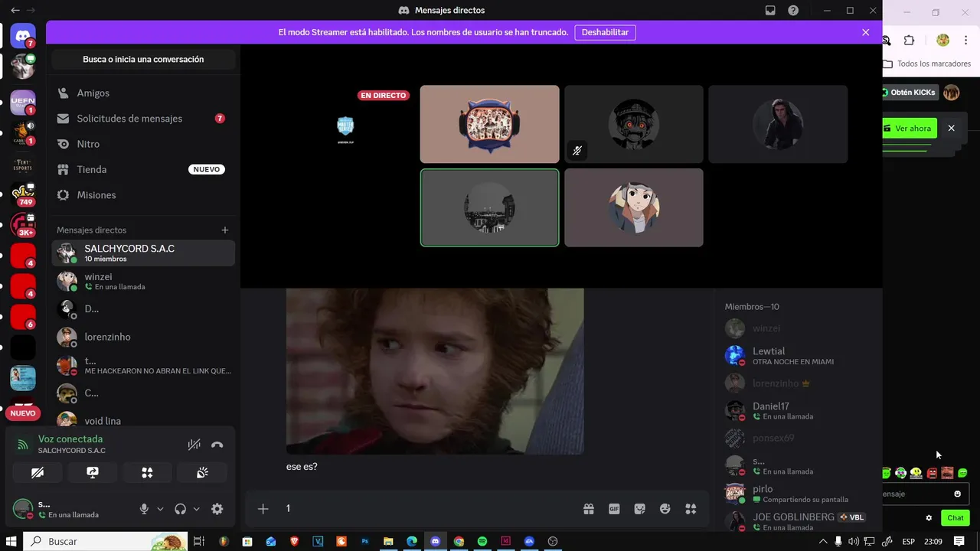Open lorenzinho direct message

click(143, 337)
